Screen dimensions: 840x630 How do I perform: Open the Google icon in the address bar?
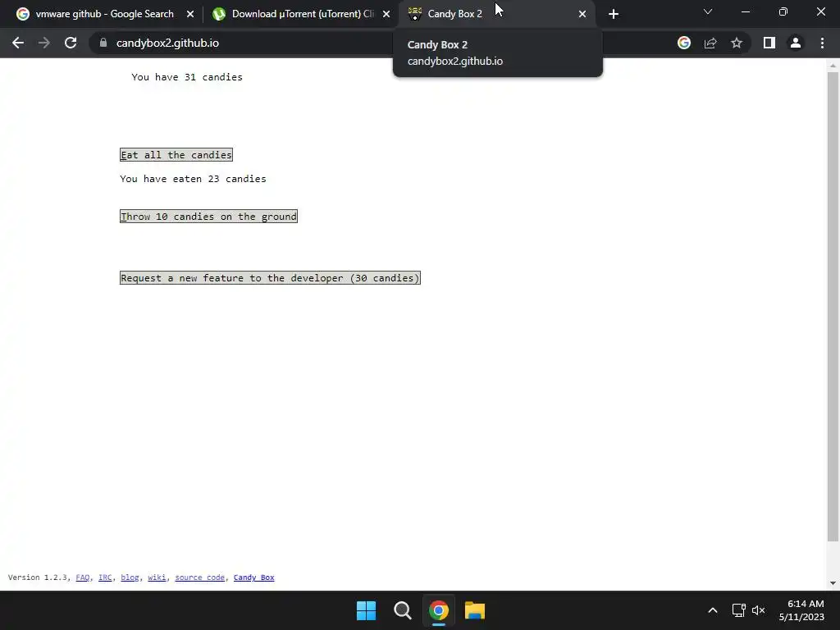pyautogui.click(x=684, y=43)
